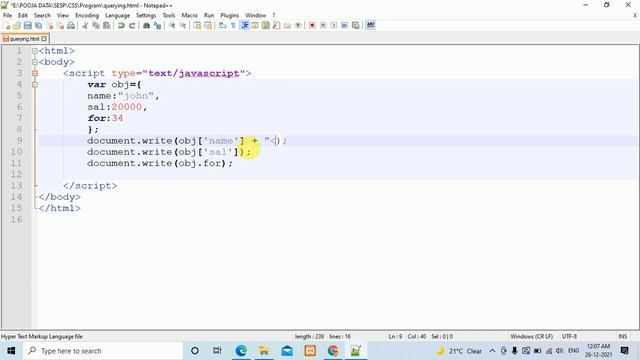Click Synchronize Horizontal Scrolling icon
Image resolution: width=640 pixels, height=360 pixels.
[208, 25]
